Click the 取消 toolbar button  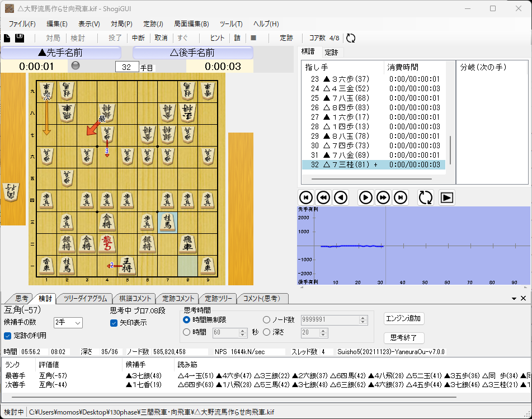pos(161,38)
